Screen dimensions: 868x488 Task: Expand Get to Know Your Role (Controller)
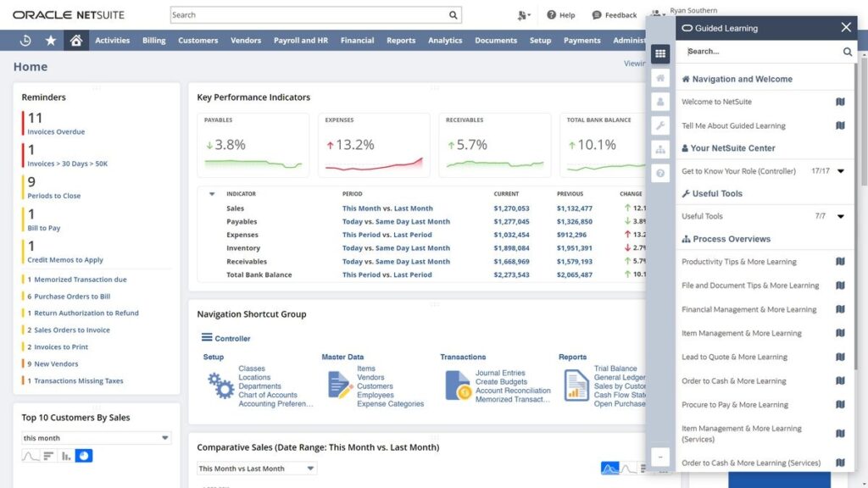coord(841,171)
